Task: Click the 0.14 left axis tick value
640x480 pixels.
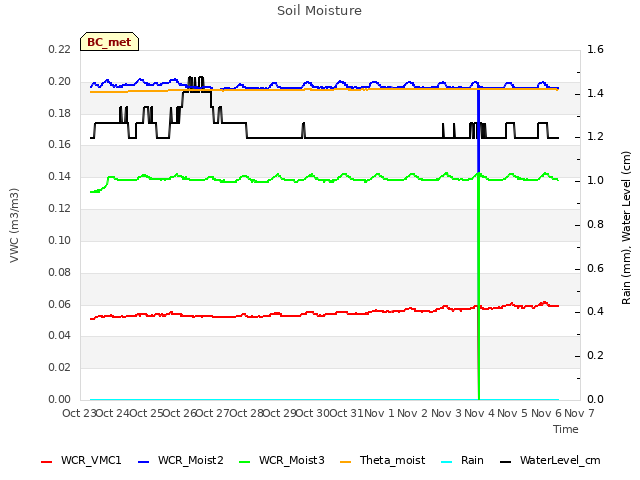Action: (60, 176)
